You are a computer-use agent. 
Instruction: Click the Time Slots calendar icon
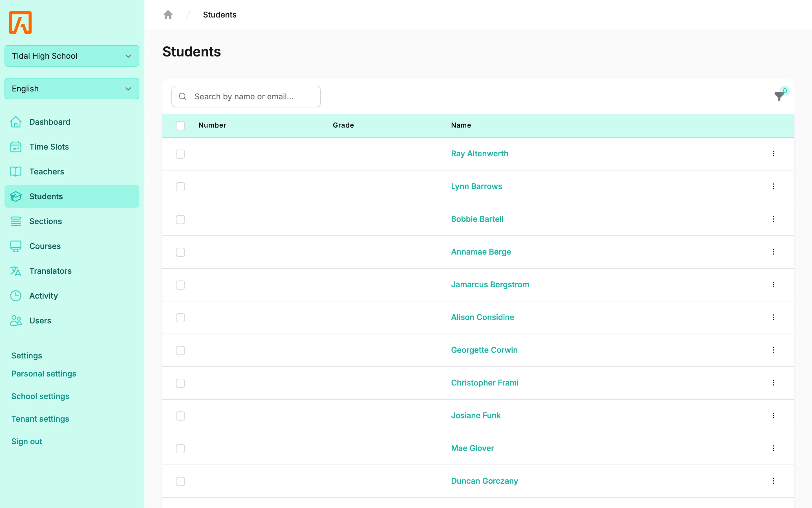[x=16, y=147]
